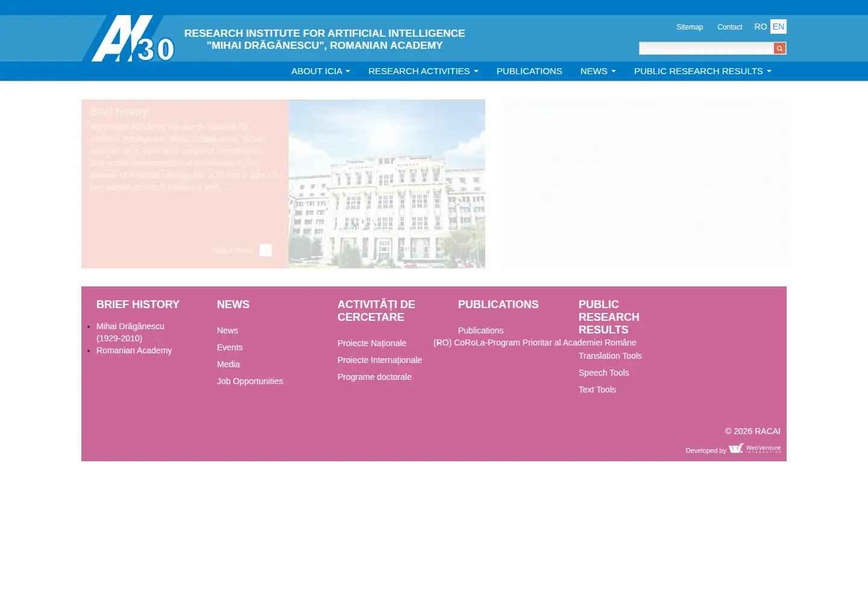868x603 pixels.
Task: Open the Events link in the footer
Action: [x=230, y=347]
